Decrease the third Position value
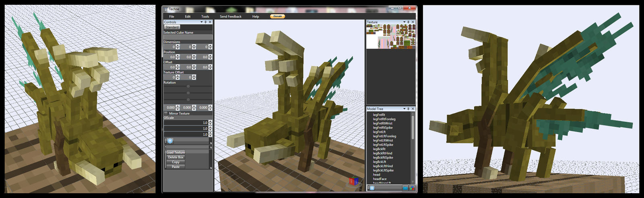This screenshot has width=644, height=198. [x=210, y=58]
